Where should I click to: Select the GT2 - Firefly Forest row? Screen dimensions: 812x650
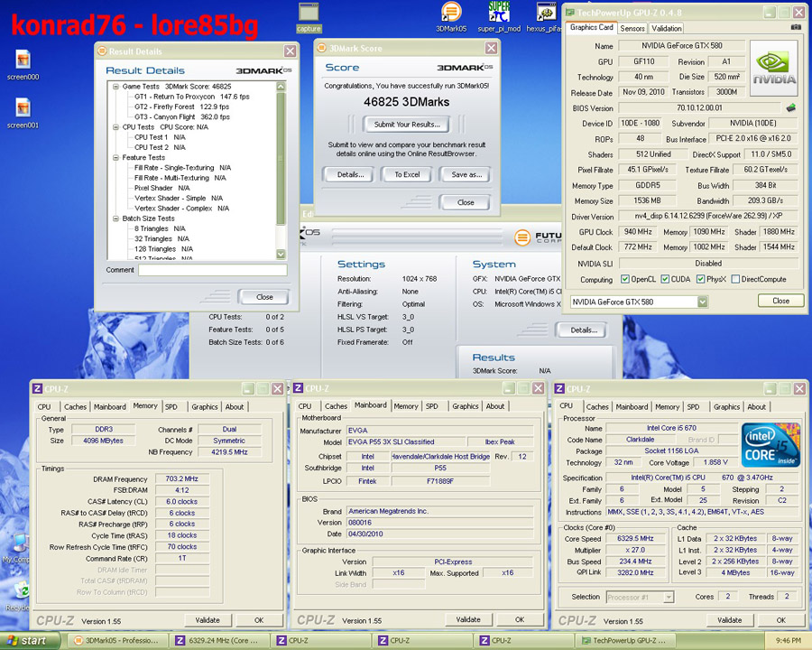pyautogui.click(x=181, y=107)
